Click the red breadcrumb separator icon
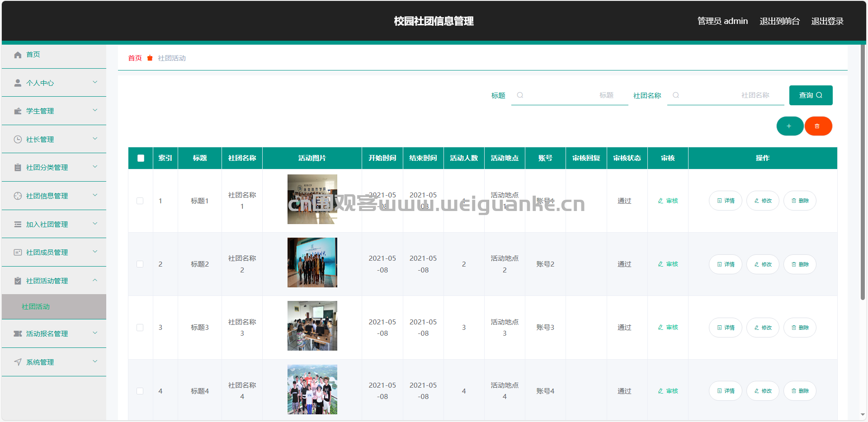The height and width of the screenshot is (422, 868). (150, 58)
